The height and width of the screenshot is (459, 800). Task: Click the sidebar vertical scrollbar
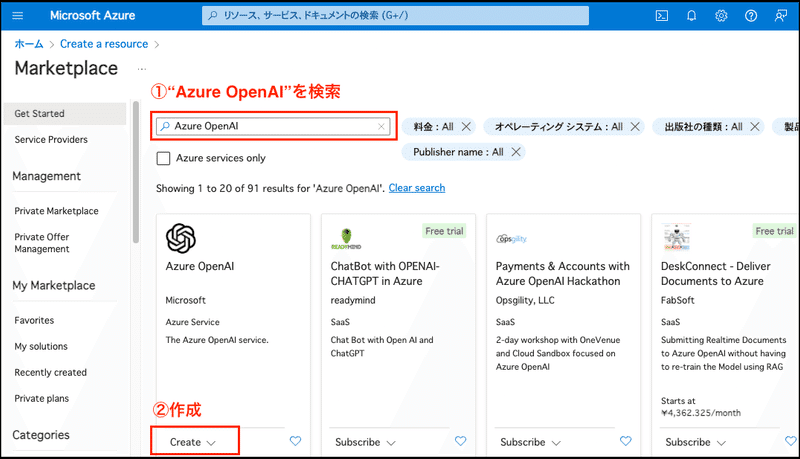pos(136,172)
